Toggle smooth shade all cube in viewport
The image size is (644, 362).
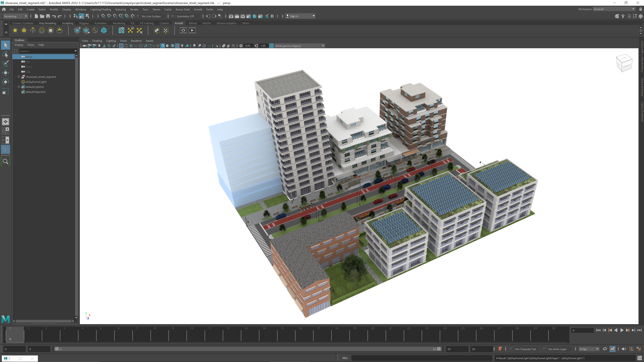click(x=163, y=46)
